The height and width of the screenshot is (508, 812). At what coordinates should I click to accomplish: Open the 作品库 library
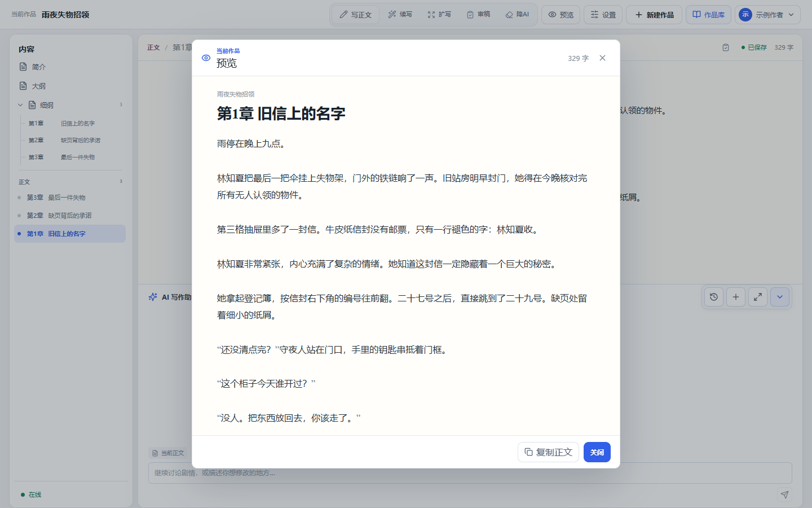point(708,15)
